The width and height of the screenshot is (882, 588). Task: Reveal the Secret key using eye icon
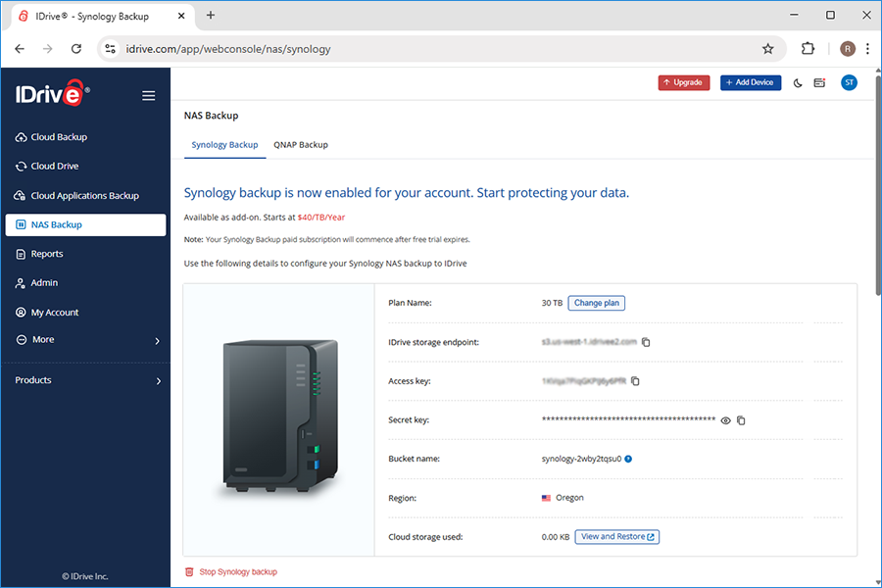pos(725,420)
